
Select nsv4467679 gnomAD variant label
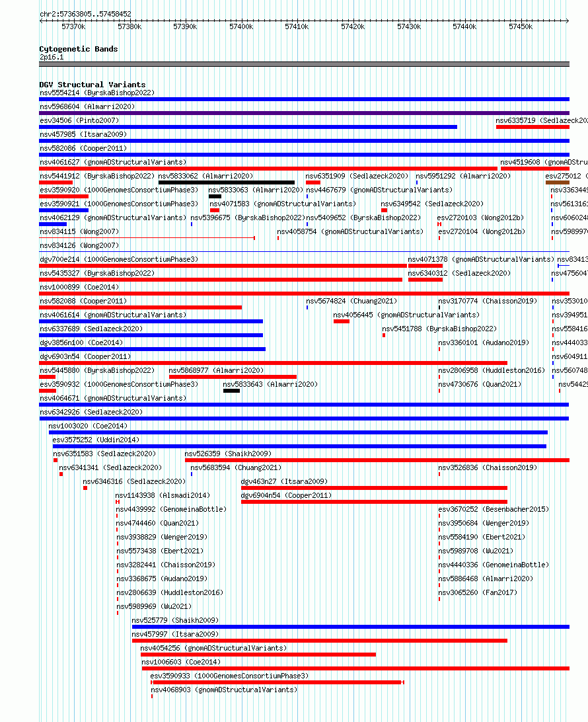[380, 190]
